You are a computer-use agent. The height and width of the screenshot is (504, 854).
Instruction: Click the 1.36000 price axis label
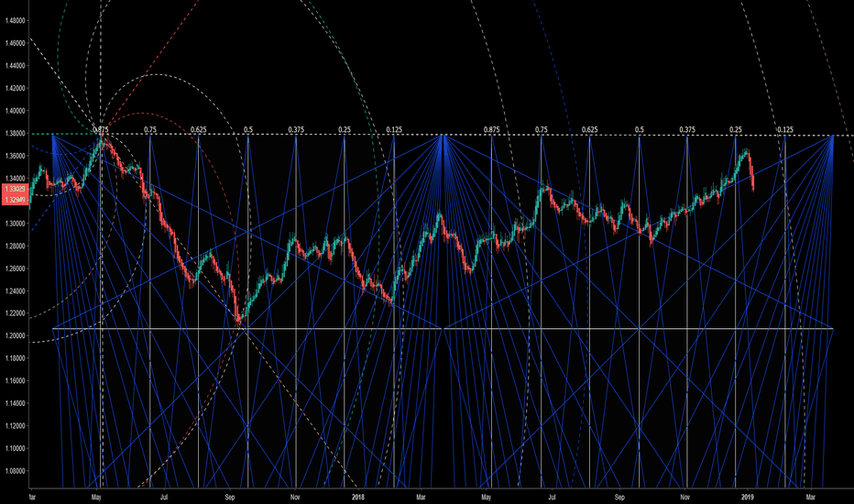[x=15, y=156]
